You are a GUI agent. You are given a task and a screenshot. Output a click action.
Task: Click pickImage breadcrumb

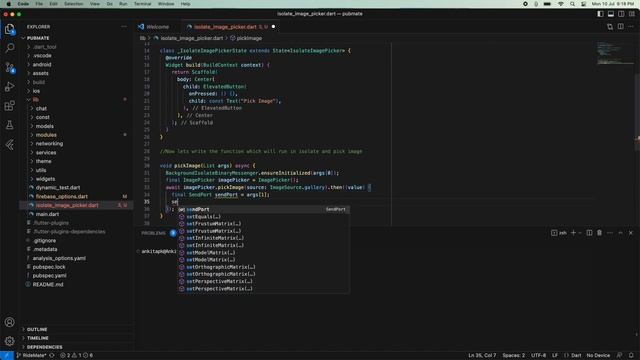tap(249, 38)
